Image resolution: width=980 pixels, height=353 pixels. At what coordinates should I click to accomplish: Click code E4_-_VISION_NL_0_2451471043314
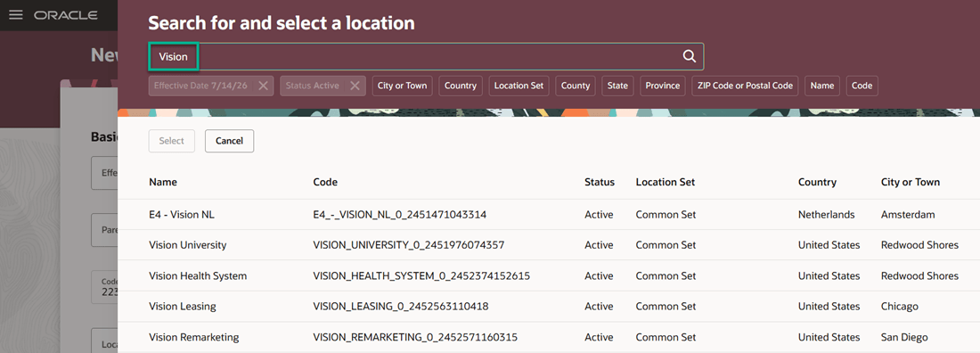pos(400,215)
